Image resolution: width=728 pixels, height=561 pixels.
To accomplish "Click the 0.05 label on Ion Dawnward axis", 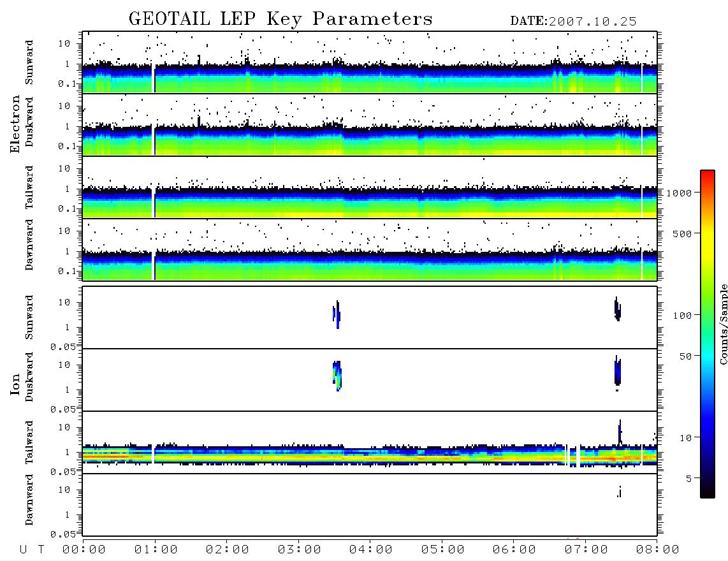I will pos(62,534).
